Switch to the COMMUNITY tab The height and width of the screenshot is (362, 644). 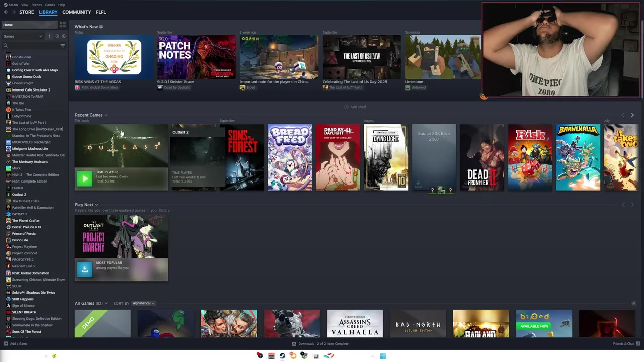tap(76, 12)
